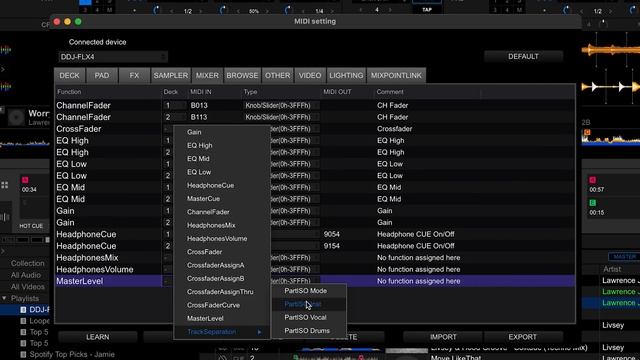The width and height of the screenshot is (640, 360).
Task: Open All Audio in background browser
Action: coord(26,275)
